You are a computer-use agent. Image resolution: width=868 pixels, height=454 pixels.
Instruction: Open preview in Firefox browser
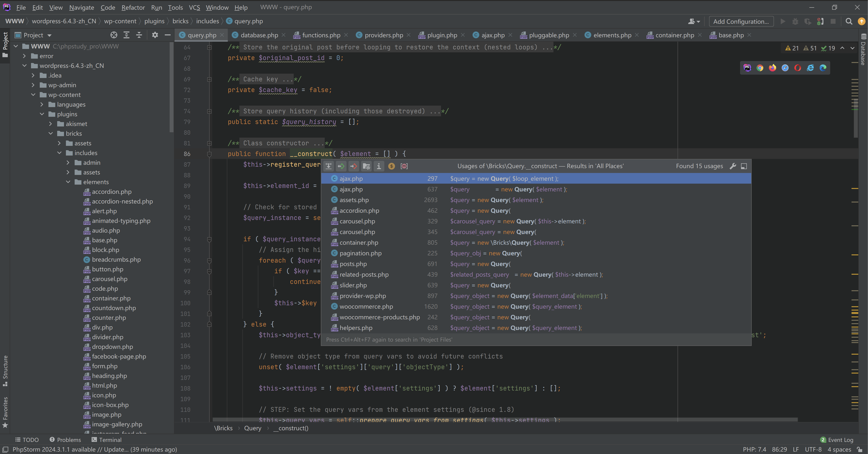click(x=772, y=68)
